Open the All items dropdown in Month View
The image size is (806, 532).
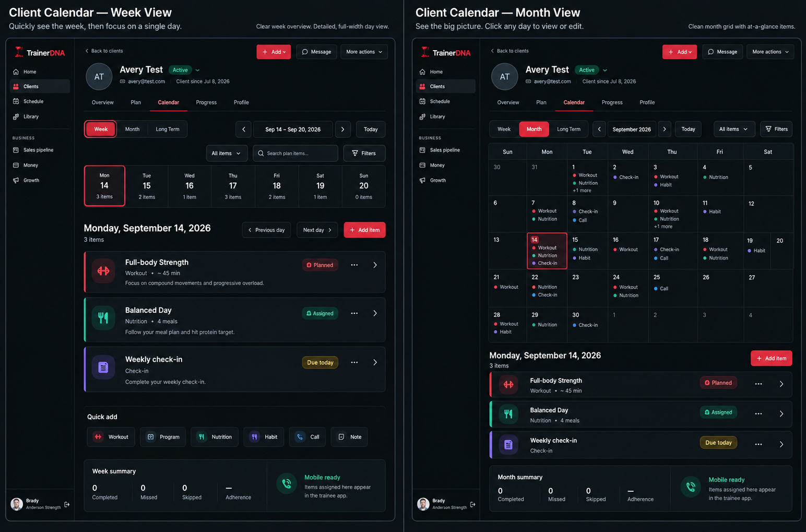point(734,129)
